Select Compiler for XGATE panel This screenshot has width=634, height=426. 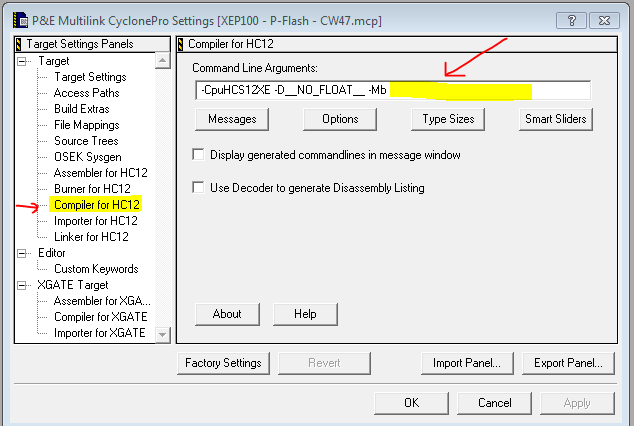pyautogui.click(x=101, y=317)
